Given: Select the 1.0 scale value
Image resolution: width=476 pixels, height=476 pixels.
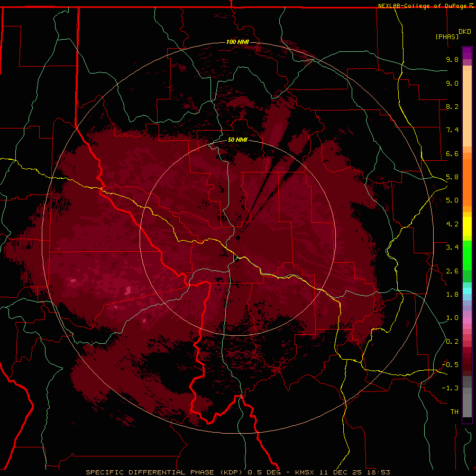Looking at the screenshot, I should [452, 318].
